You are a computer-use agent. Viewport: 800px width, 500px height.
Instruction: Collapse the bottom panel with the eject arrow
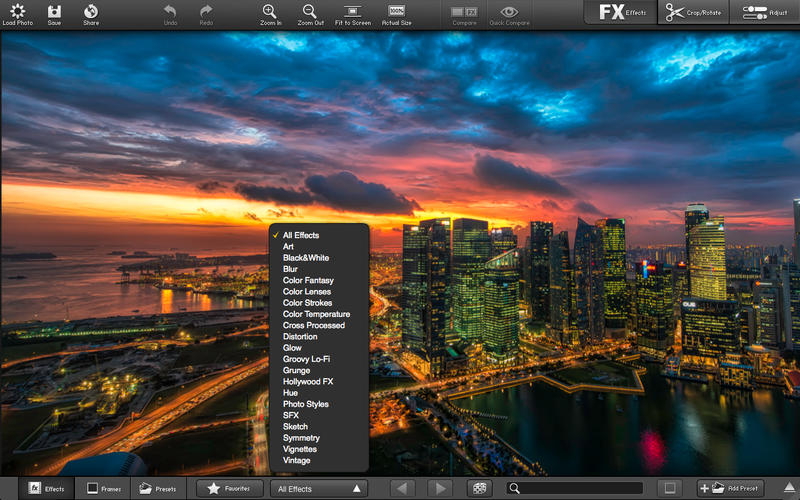(790, 488)
